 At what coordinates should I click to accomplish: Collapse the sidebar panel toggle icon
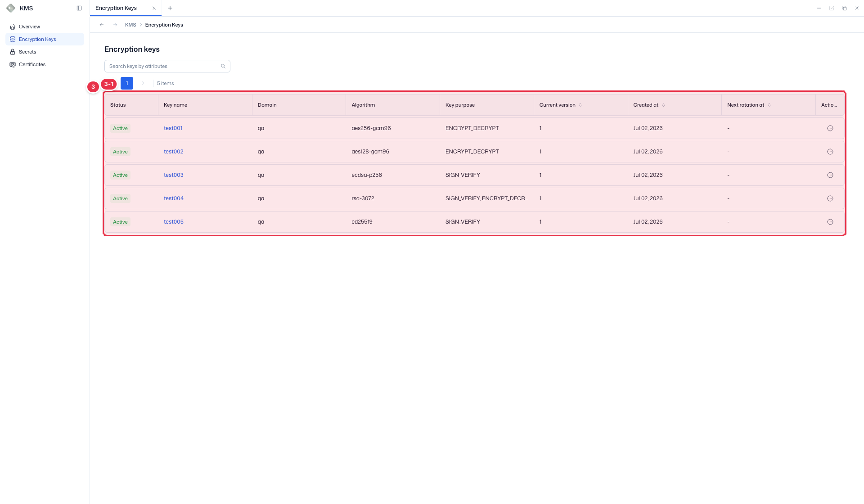tap(79, 8)
